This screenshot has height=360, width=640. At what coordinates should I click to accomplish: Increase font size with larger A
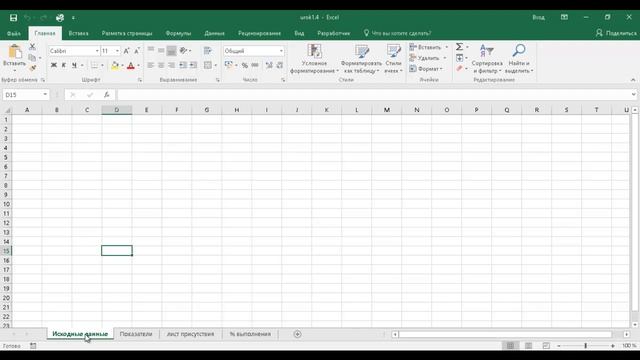[127, 51]
